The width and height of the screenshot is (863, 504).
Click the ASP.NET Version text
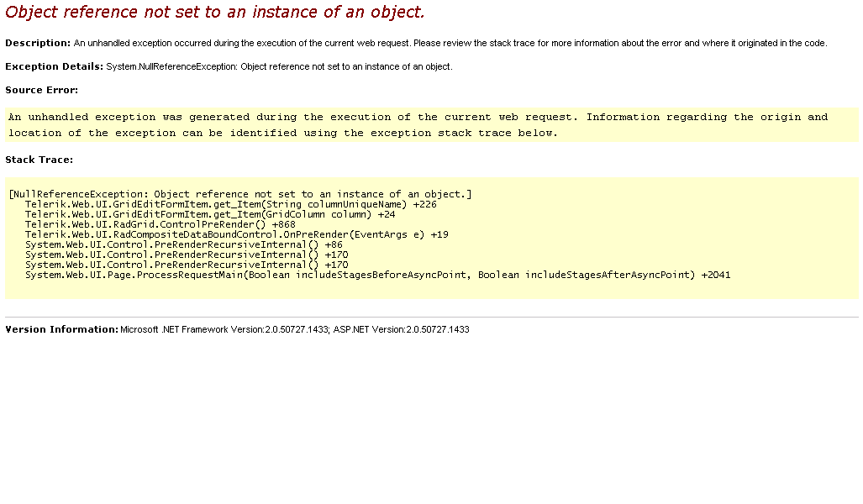point(401,329)
